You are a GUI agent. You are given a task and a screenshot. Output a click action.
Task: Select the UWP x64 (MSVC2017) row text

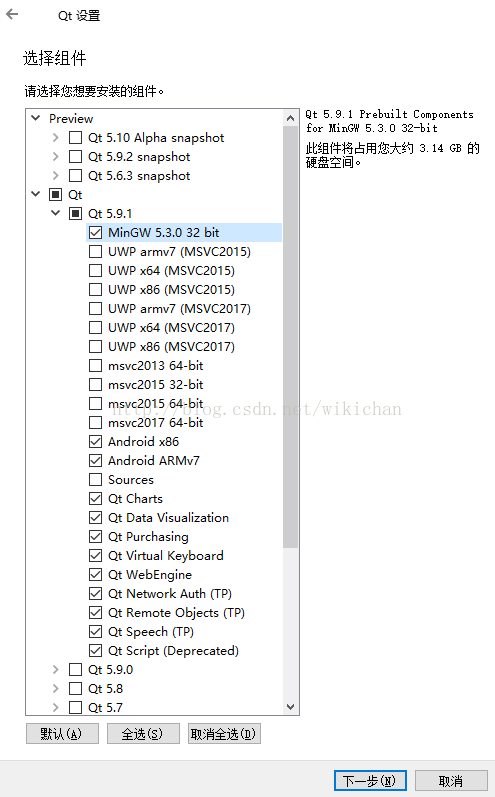171,328
